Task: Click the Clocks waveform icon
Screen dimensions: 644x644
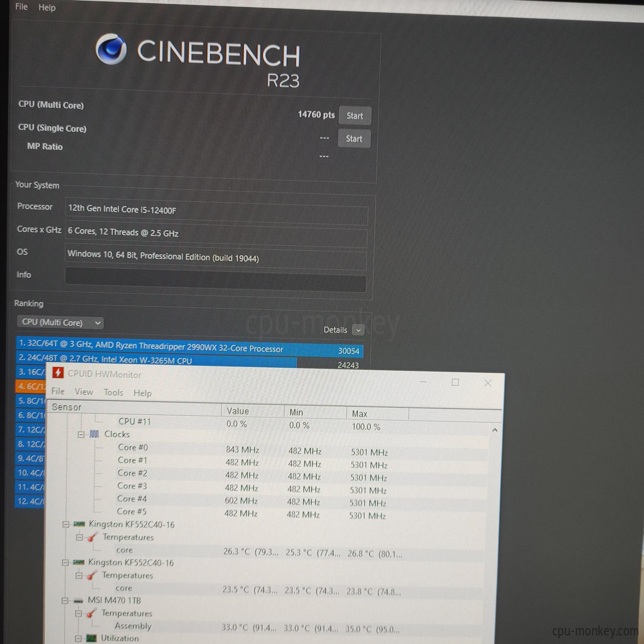Action: (x=94, y=434)
